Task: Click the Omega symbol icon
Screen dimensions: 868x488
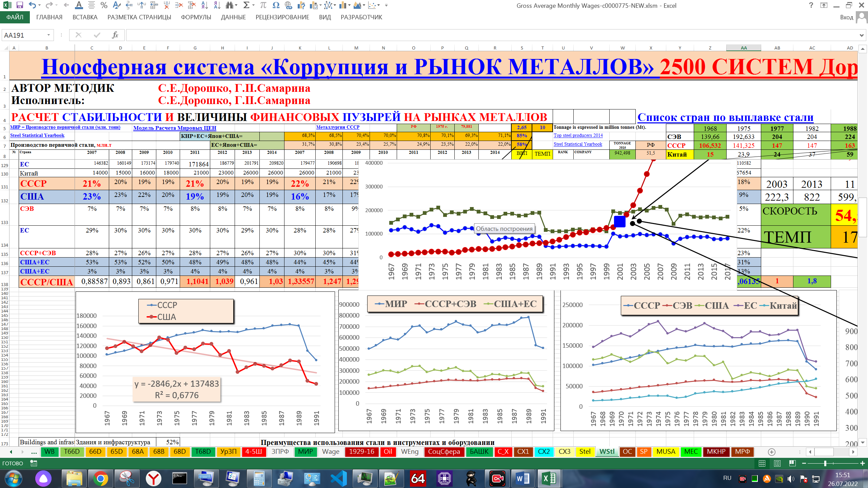Action: click(276, 5)
